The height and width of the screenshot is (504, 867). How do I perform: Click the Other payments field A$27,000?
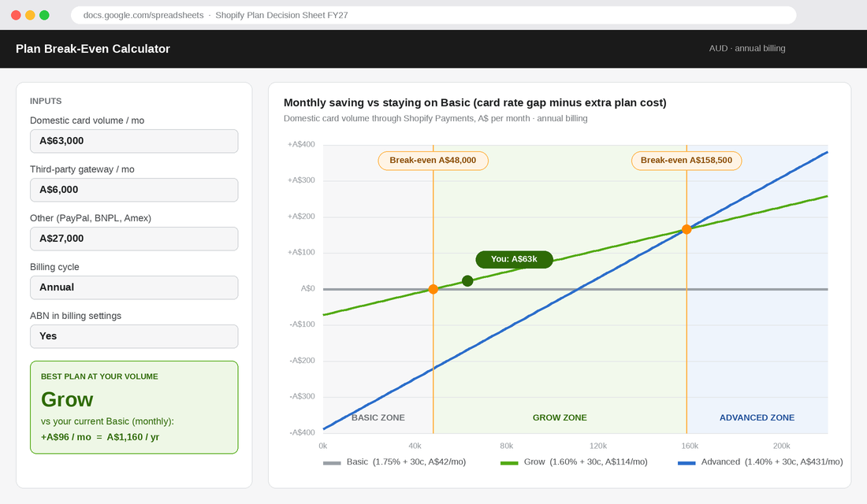134,239
